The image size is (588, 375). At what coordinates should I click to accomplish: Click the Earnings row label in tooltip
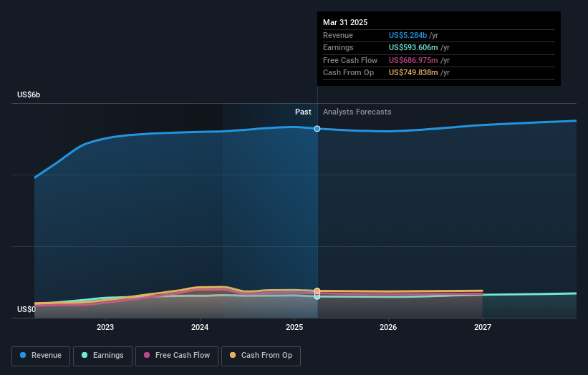(338, 47)
